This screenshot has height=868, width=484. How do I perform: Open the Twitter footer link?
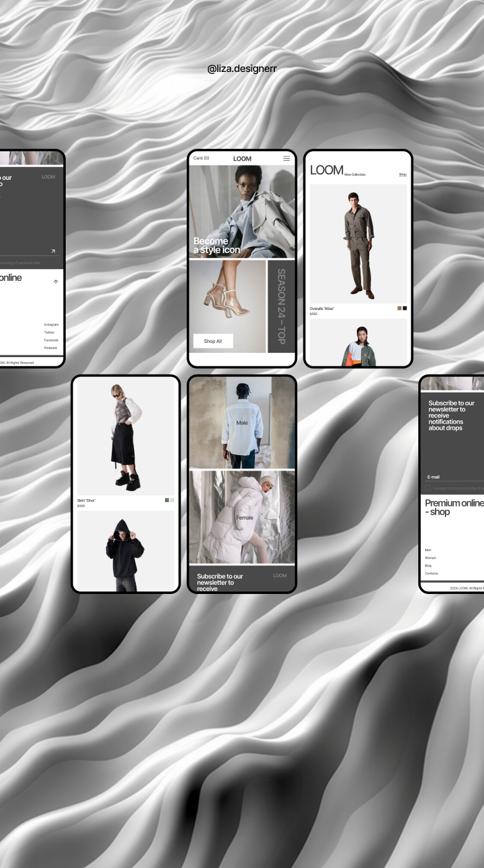pyautogui.click(x=49, y=332)
